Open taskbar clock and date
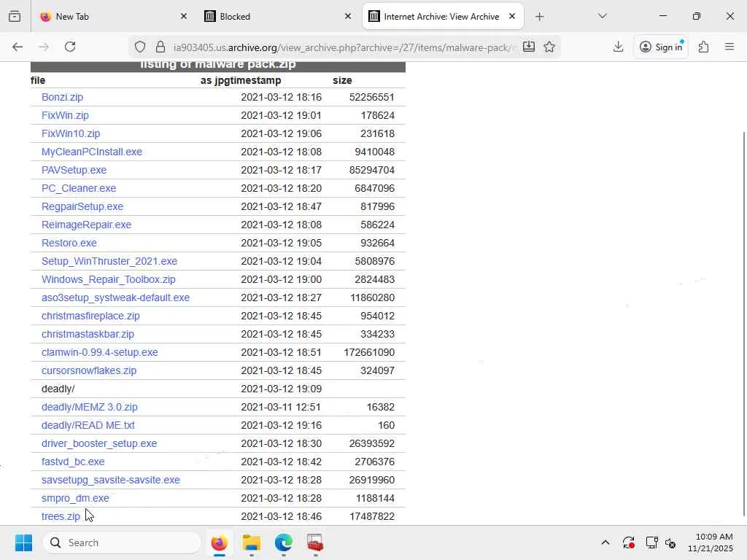The height and width of the screenshot is (560, 747). [x=711, y=542]
